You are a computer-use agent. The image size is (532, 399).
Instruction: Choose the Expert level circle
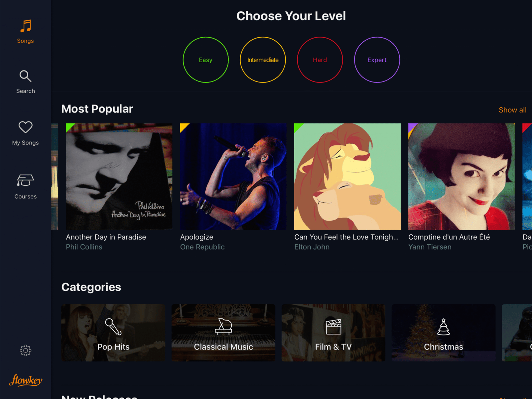377,60
